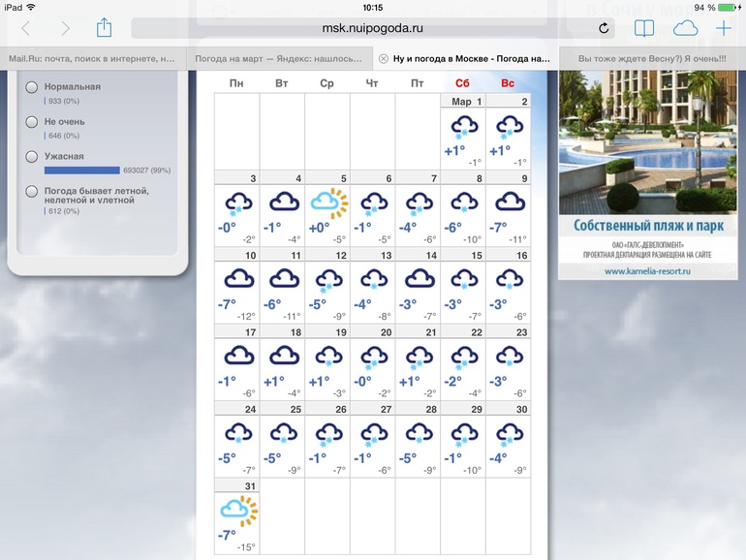The image size is (746, 560).
Task: Add a new tab with plus icon
Action: [x=724, y=28]
